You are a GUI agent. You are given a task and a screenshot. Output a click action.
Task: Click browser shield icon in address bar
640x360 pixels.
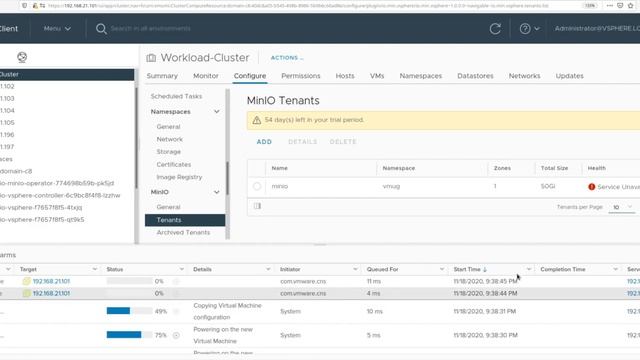tap(24, 6)
